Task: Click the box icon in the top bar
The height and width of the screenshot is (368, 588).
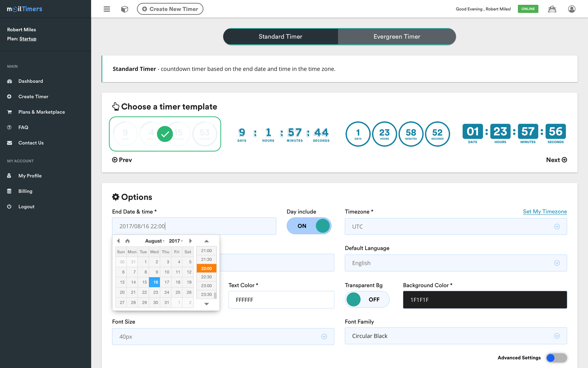Action: [124, 9]
